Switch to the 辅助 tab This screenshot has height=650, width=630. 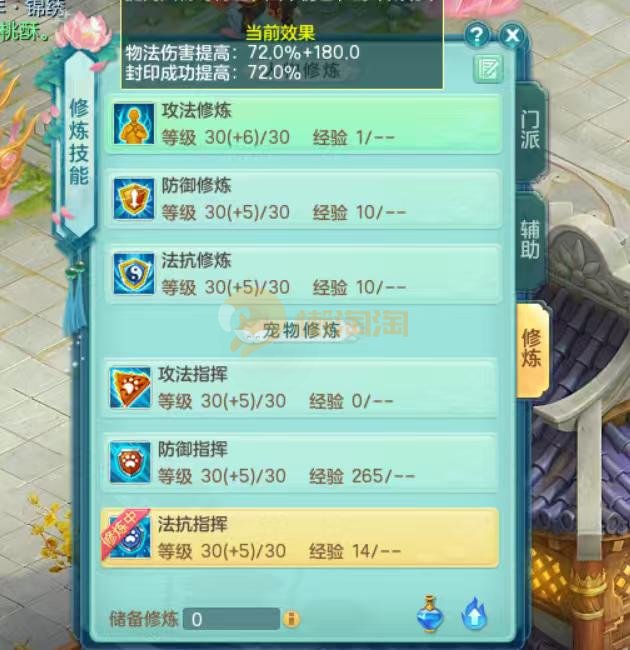[x=530, y=240]
